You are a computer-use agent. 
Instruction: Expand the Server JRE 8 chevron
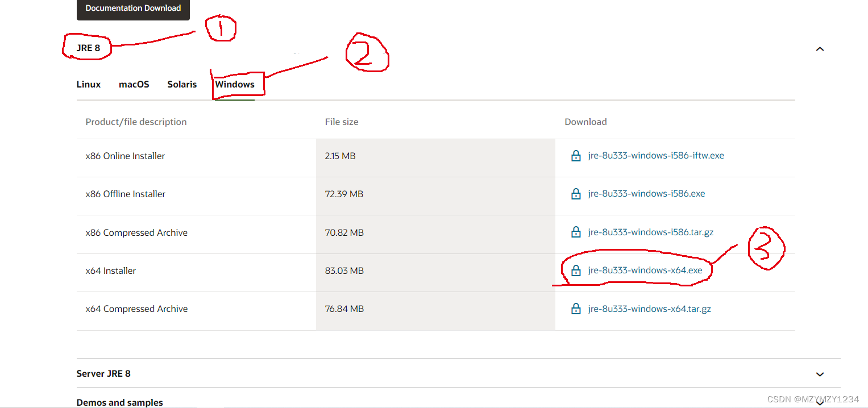(x=820, y=374)
